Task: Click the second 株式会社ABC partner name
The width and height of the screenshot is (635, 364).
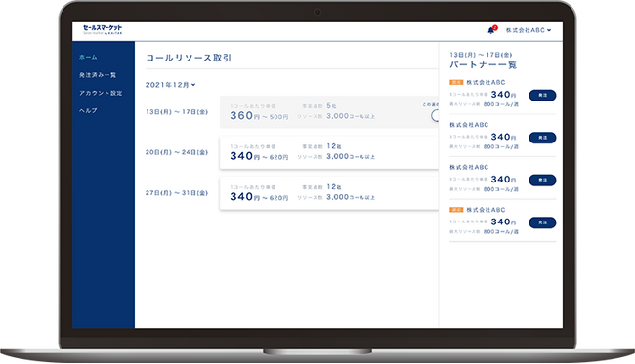Action: 469,125
